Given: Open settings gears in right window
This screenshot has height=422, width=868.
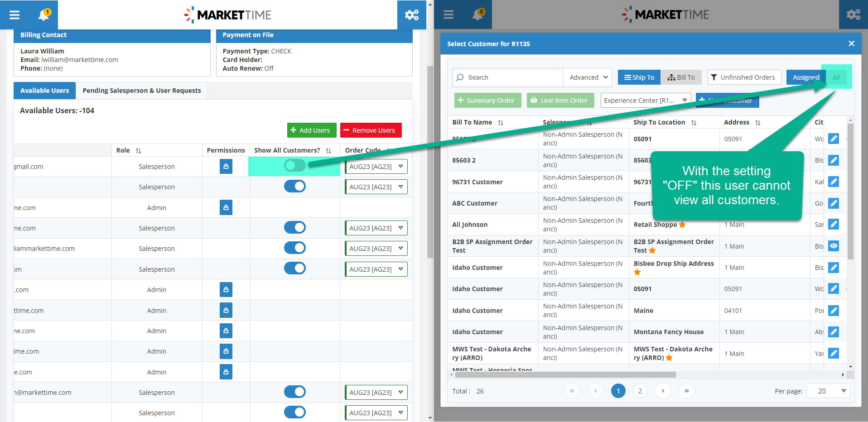Looking at the screenshot, I should coord(854,15).
